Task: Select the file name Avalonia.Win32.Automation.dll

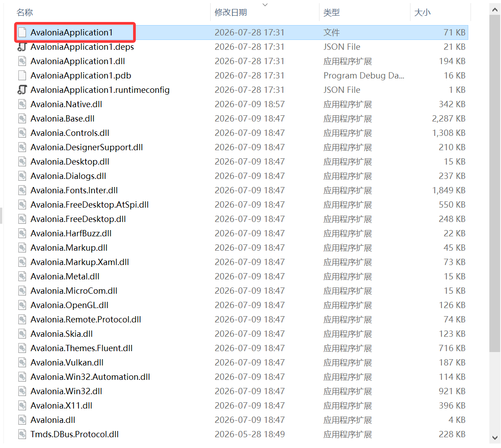Action: tap(90, 377)
